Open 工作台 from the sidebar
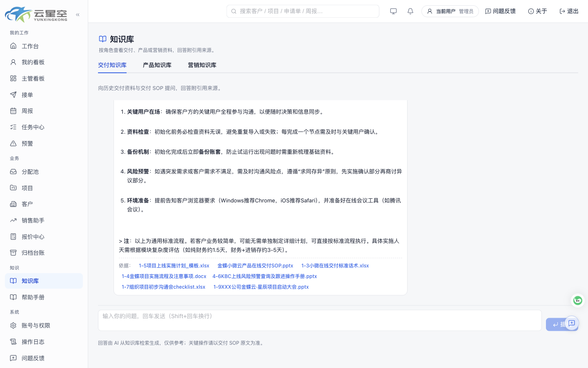The image size is (588, 368). tap(44, 46)
